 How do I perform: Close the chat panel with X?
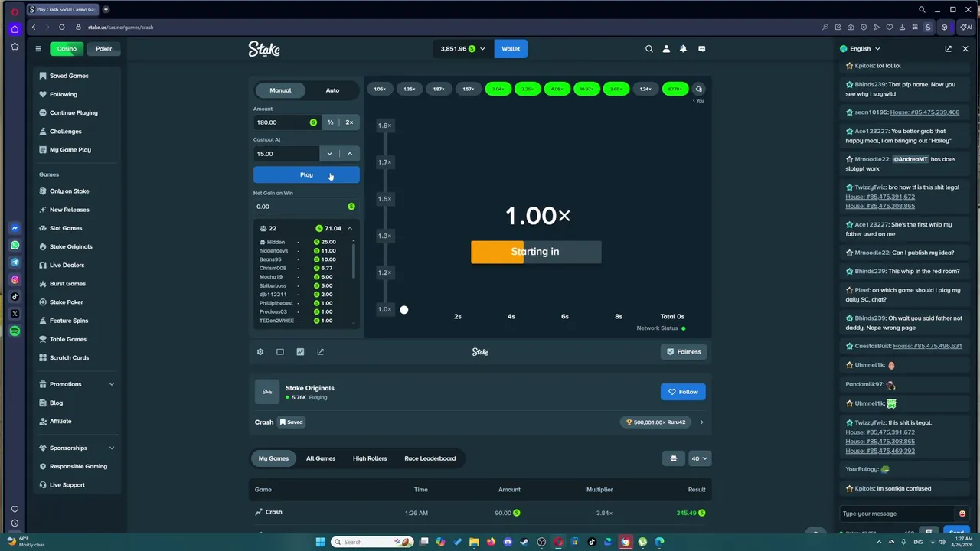pyautogui.click(x=965, y=49)
